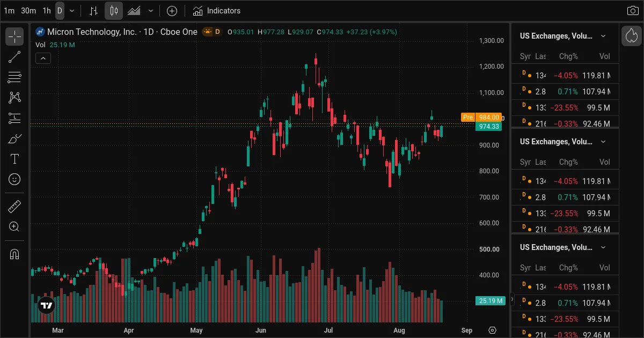Select the XABCD pattern drawing tool
This screenshot has width=644, height=338.
click(14, 98)
